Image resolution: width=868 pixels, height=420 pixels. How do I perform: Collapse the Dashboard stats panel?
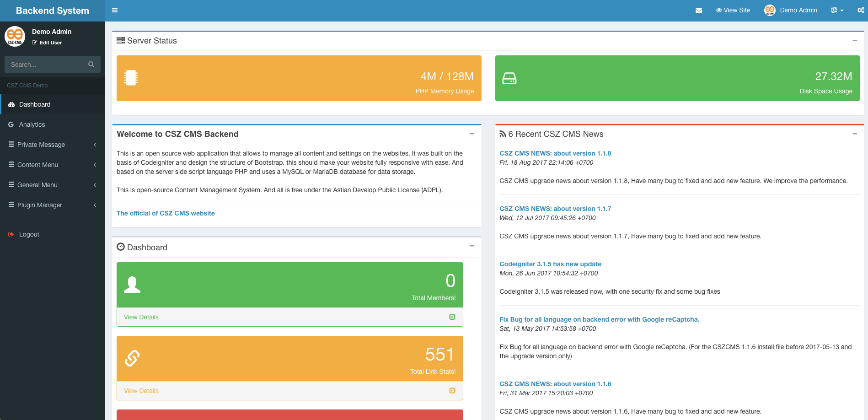pyautogui.click(x=472, y=246)
